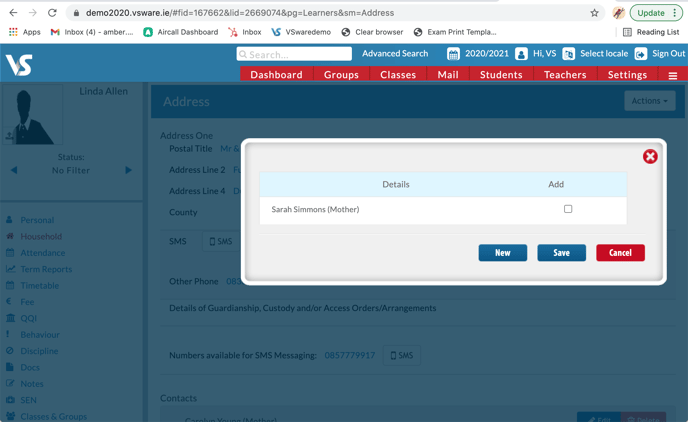Open the SEN sidebar item
This screenshot has height=422, width=688.
pos(28,400)
